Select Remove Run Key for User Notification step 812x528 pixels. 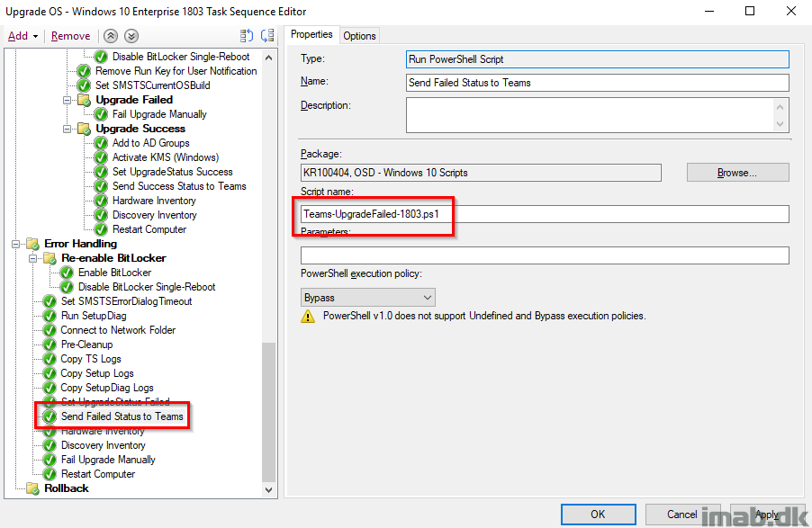click(176, 71)
